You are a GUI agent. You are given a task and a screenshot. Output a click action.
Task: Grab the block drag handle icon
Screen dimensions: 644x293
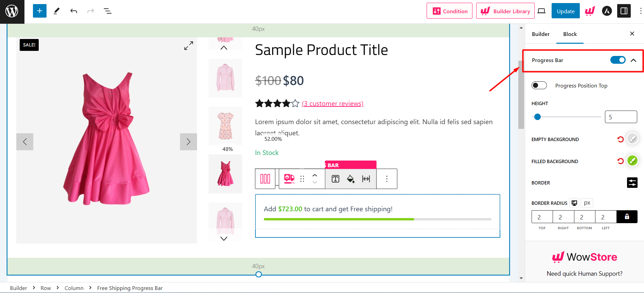[x=302, y=179]
